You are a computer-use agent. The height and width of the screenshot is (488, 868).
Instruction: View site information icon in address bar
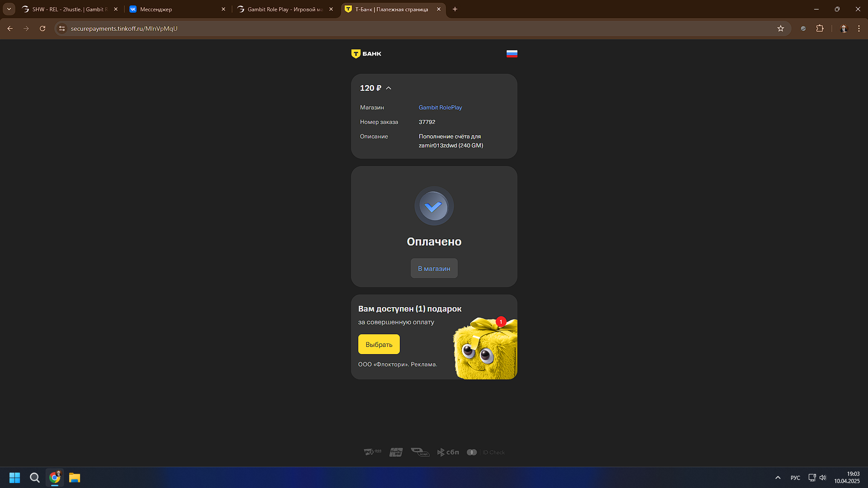click(x=62, y=28)
